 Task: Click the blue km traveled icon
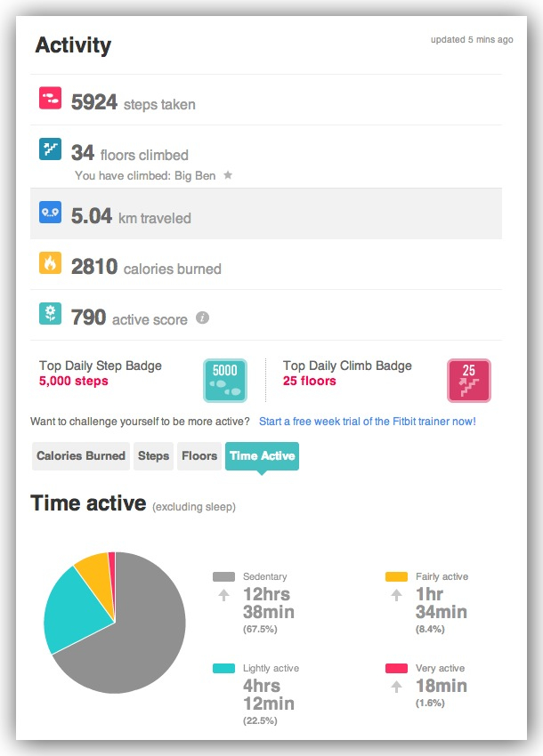[x=50, y=213]
